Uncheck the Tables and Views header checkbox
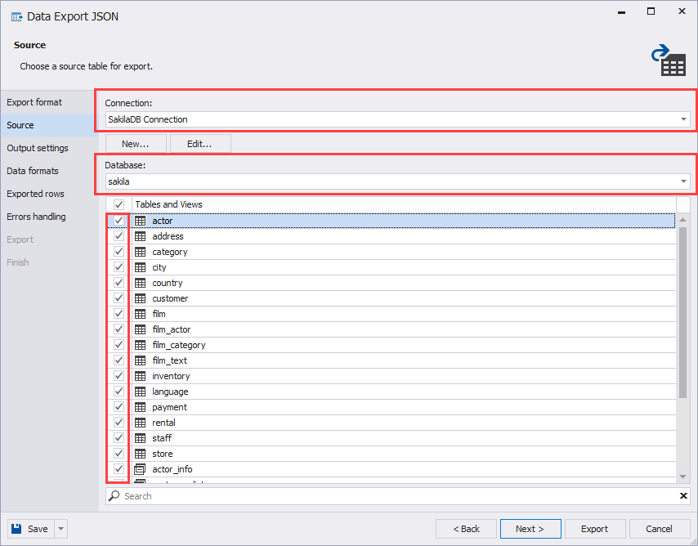Screen dimensions: 698x546 (x=119, y=205)
